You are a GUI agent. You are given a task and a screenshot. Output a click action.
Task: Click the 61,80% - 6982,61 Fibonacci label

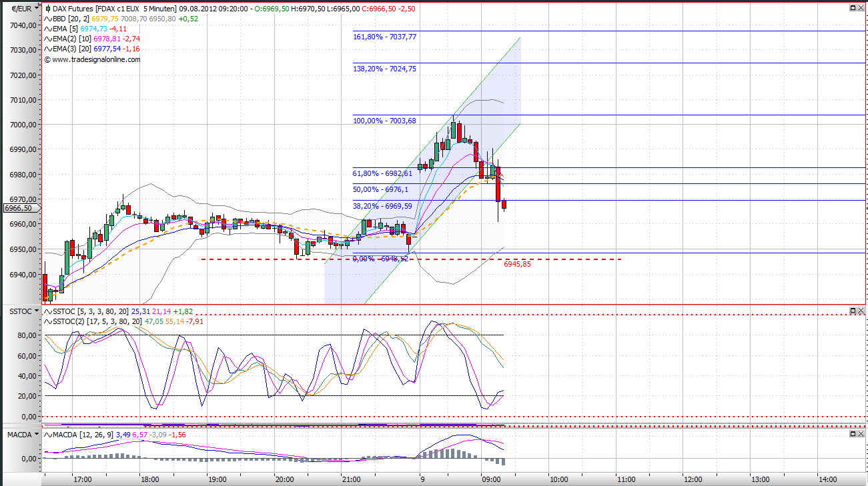(x=383, y=173)
